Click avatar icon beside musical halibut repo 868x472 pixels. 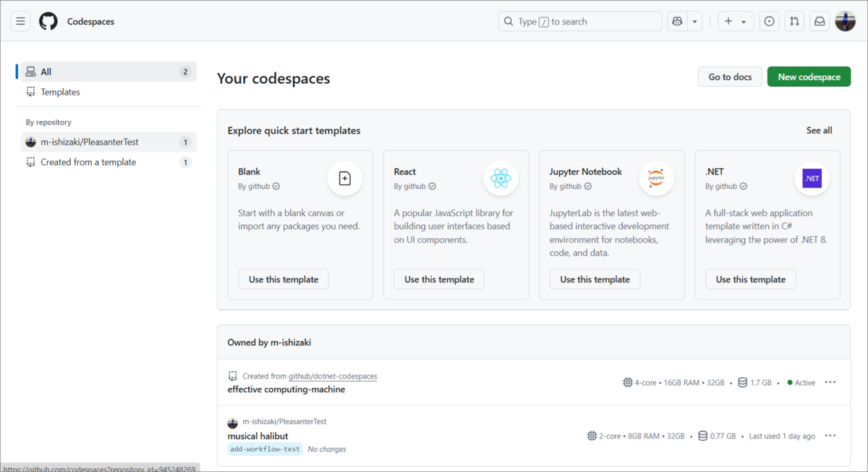pyautogui.click(x=233, y=423)
